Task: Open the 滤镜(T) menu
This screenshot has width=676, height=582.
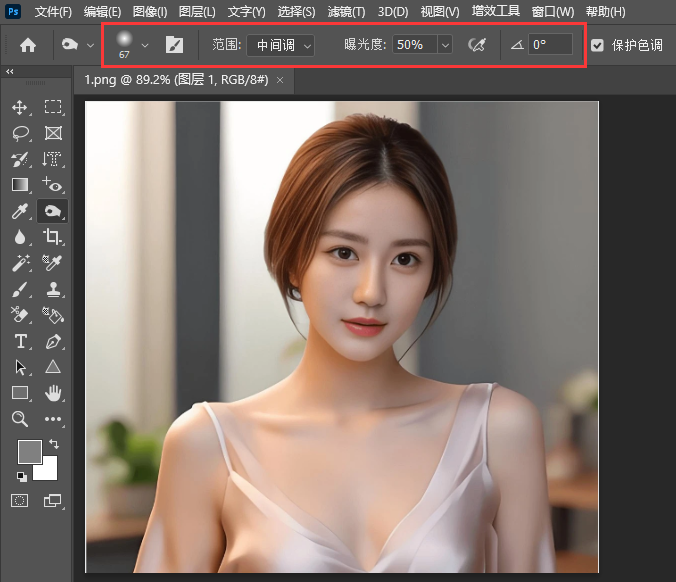Action: coord(346,12)
